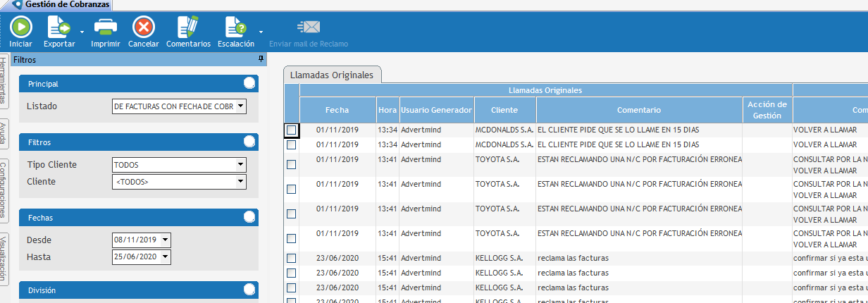868x303 pixels.
Task: Open the Listado dropdown
Action: (240, 106)
